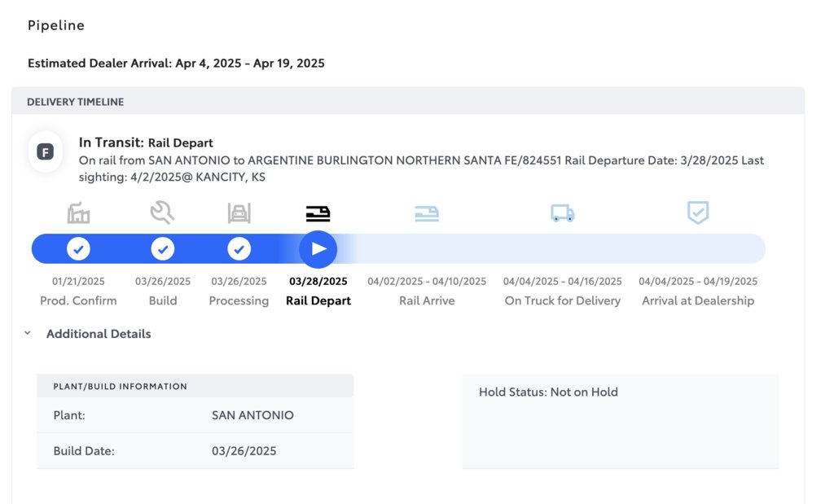Image resolution: width=834 pixels, height=504 pixels.
Task: Click the On Truck for Delivery label
Action: [x=562, y=301]
